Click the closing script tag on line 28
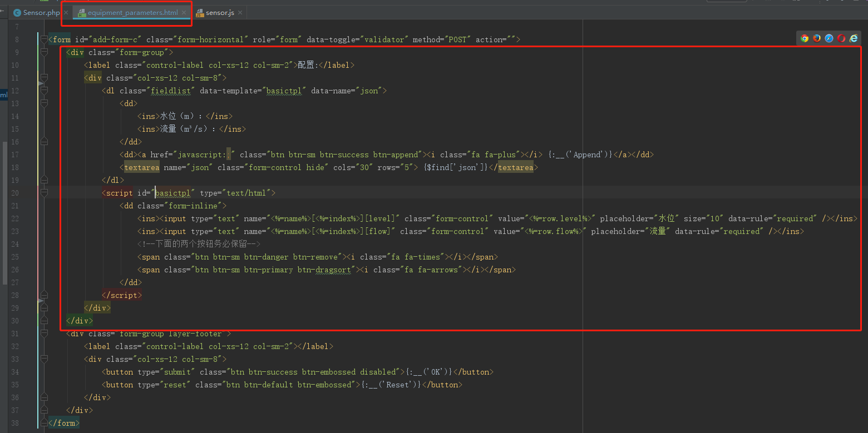The height and width of the screenshot is (433, 868). (122, 295)
